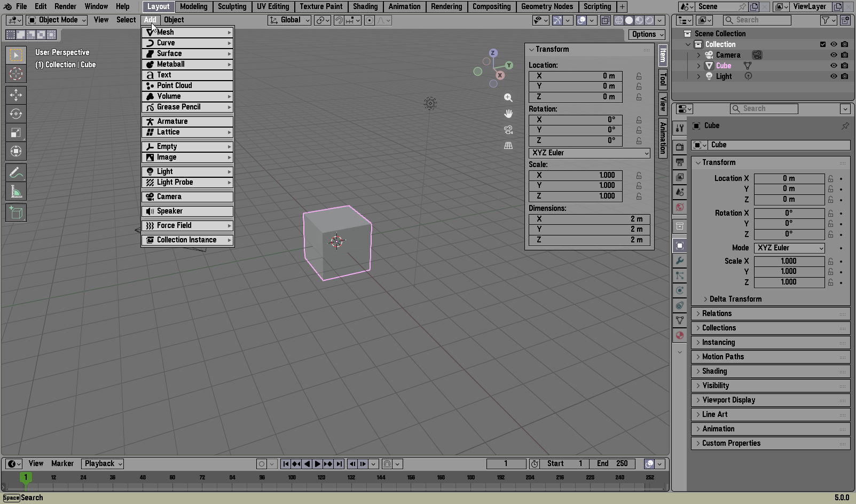This screenshot has width=856, height=504.
Task: Switch to the Sculpting workspace tab
Action: (232, 6)
